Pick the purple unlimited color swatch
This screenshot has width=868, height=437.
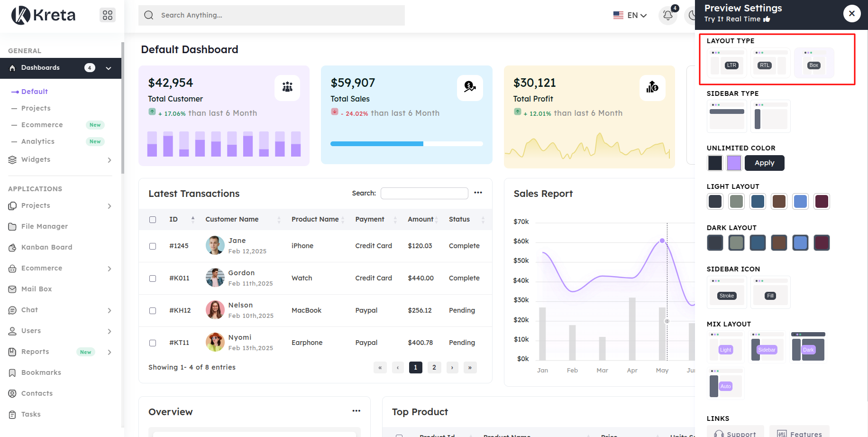(x=734, y=163)
